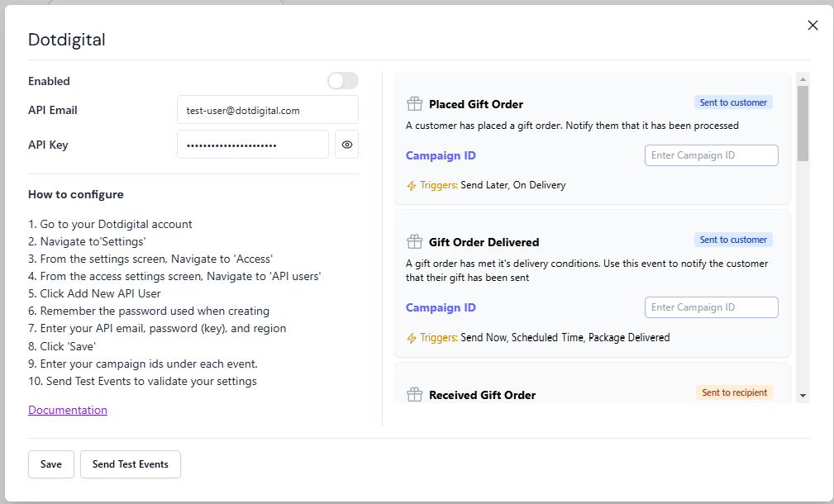Click Campaign ID label under Placed Gift Order
This screenshot has width=834, height=504.
pyautogui.click(x=441, y=155)
